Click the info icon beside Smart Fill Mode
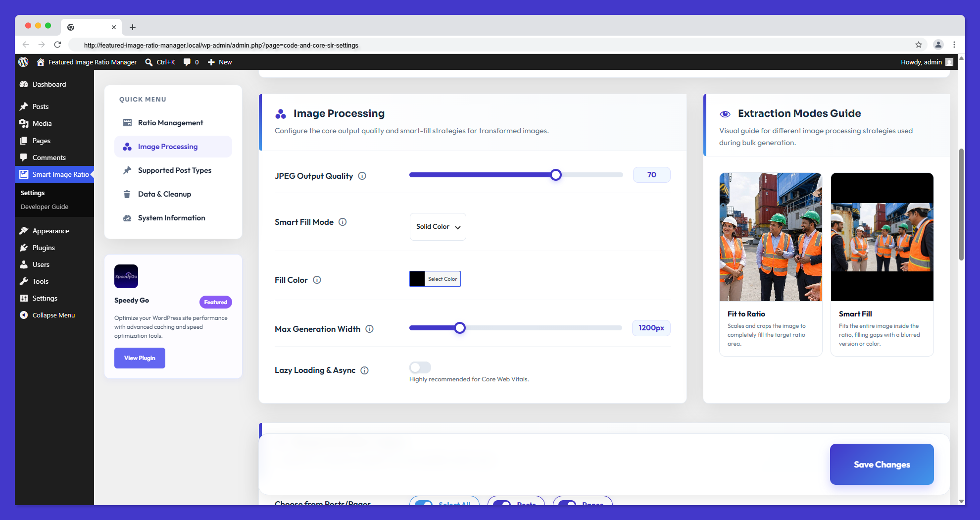The image size is (980, 520). pos(343,222)
